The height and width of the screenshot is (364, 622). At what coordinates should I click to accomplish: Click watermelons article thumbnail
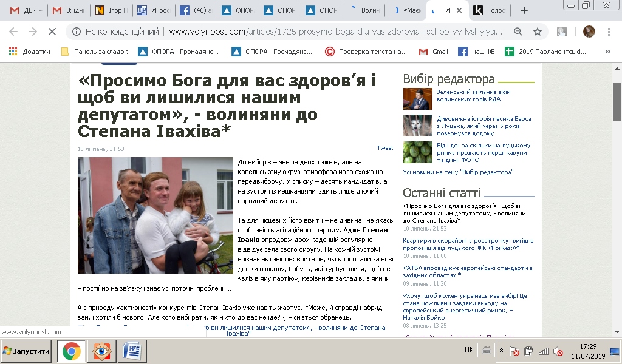[x=418, y=152]
